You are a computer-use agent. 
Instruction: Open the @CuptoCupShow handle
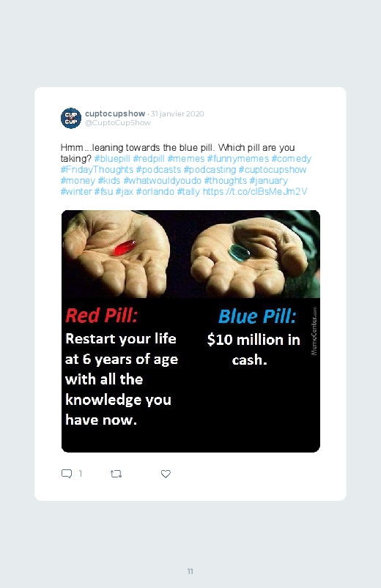click(118, 122)
